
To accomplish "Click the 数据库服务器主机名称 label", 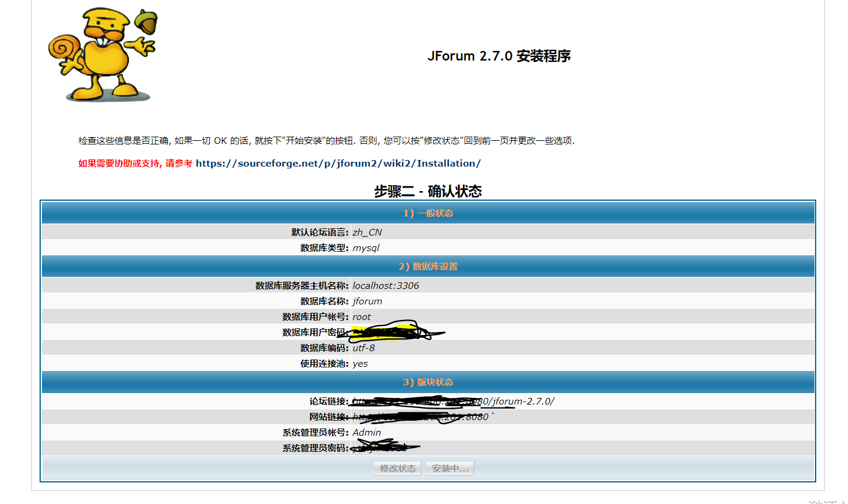I will pos(302,286).
